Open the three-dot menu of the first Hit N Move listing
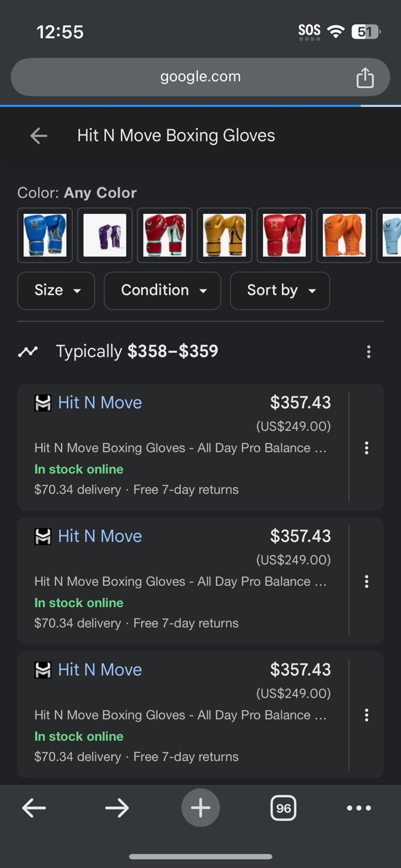This screenshot has height=868, width=401. tap(366, 448)
